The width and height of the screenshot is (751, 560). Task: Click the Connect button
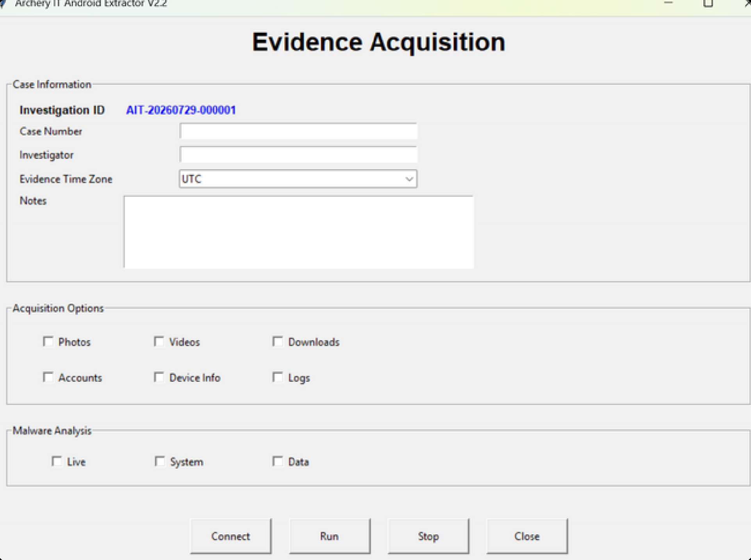230,536
